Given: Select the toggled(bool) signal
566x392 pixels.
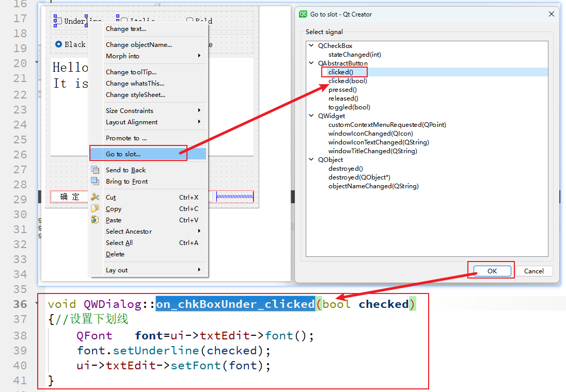Looking at the screenshot, I should coord(349,107).
